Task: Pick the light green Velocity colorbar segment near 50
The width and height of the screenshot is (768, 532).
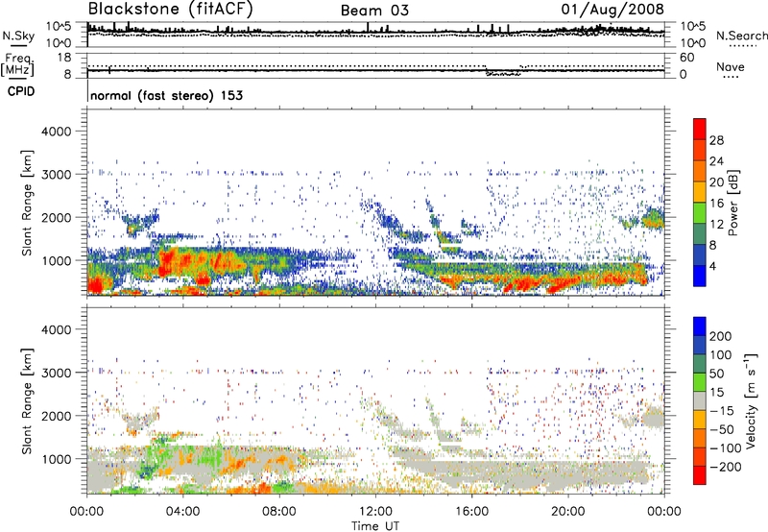Action: pos(700,382)
